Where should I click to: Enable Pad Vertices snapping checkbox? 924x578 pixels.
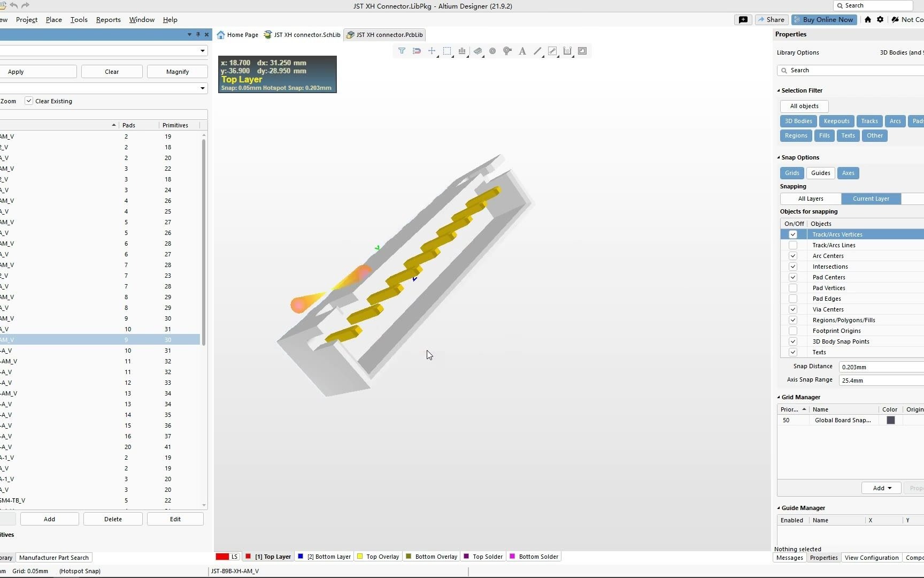click(x=793, y=288)
